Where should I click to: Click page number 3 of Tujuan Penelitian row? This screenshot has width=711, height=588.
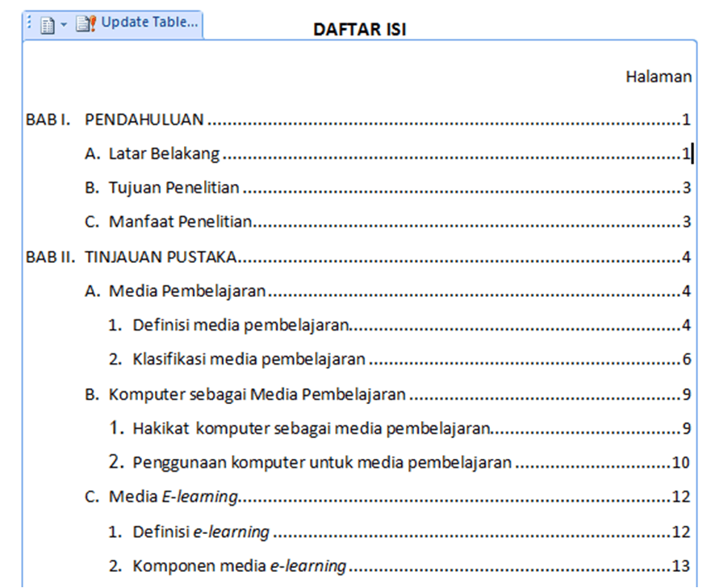tap(687, 188)
